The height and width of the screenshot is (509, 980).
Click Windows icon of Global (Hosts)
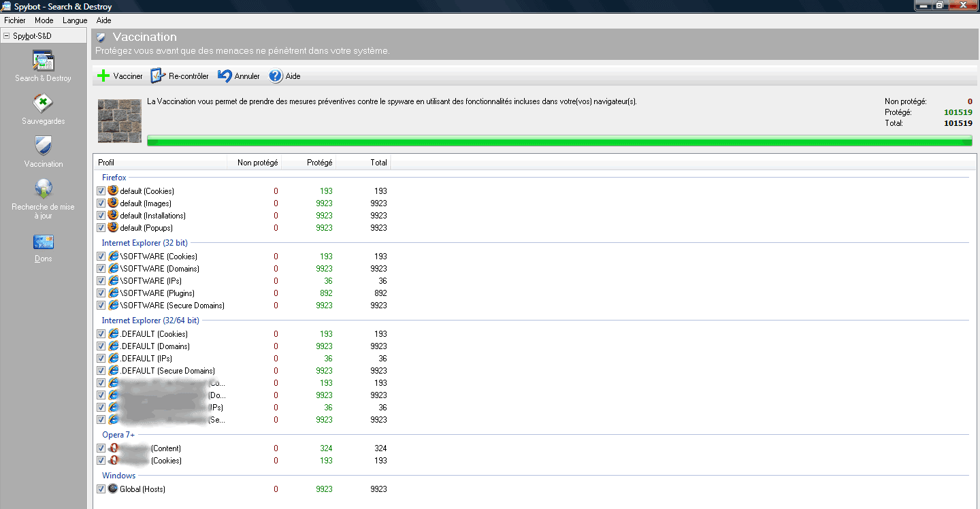113,489
